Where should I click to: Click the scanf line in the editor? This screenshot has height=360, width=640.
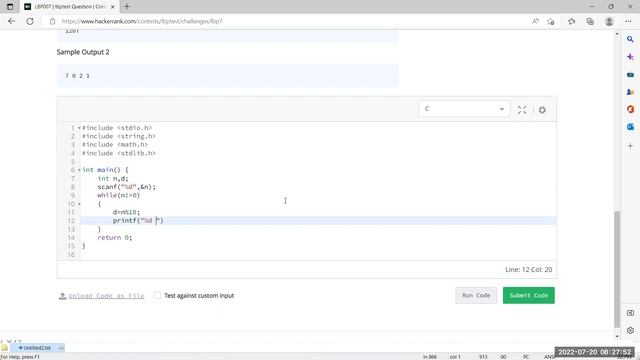pos(127,187)
